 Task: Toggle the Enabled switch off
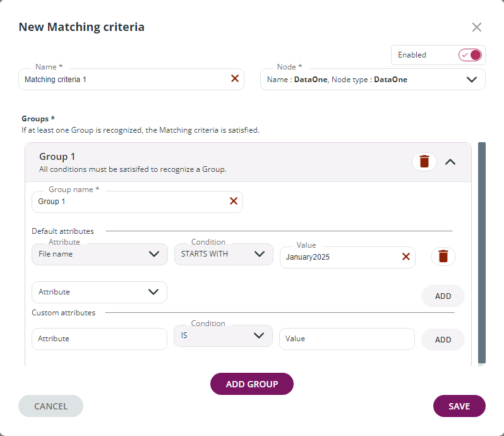point(471,55)
